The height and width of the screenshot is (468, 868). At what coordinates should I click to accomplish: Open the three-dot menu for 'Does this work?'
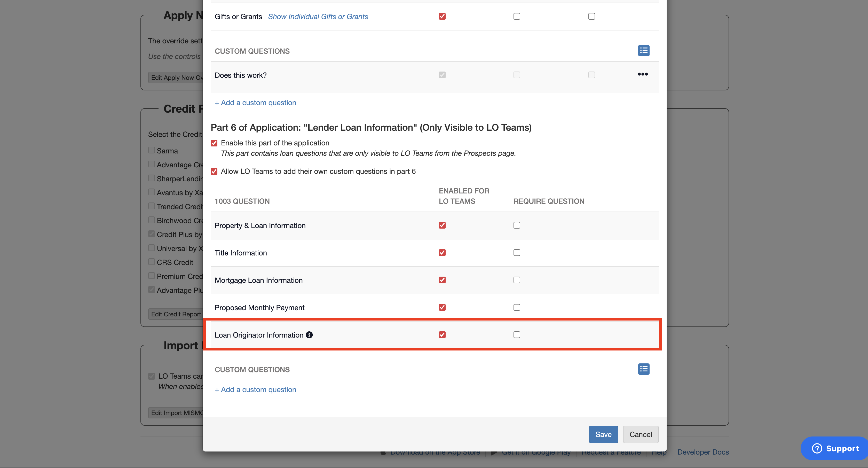pos(643,74)
